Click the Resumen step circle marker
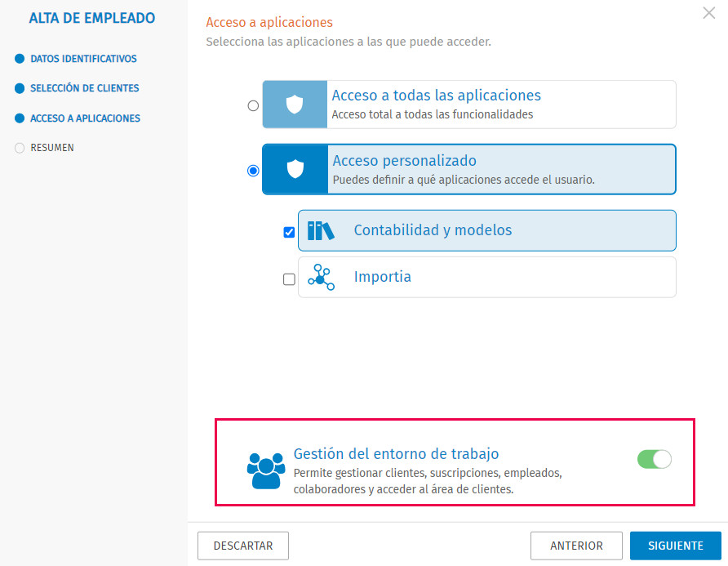728x566 pixels. pyautogui.click(x=20, y=148)
